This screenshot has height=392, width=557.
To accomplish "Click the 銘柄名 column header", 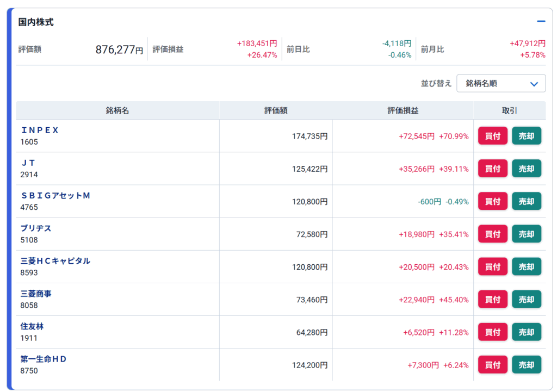I will tap(117, 110).
